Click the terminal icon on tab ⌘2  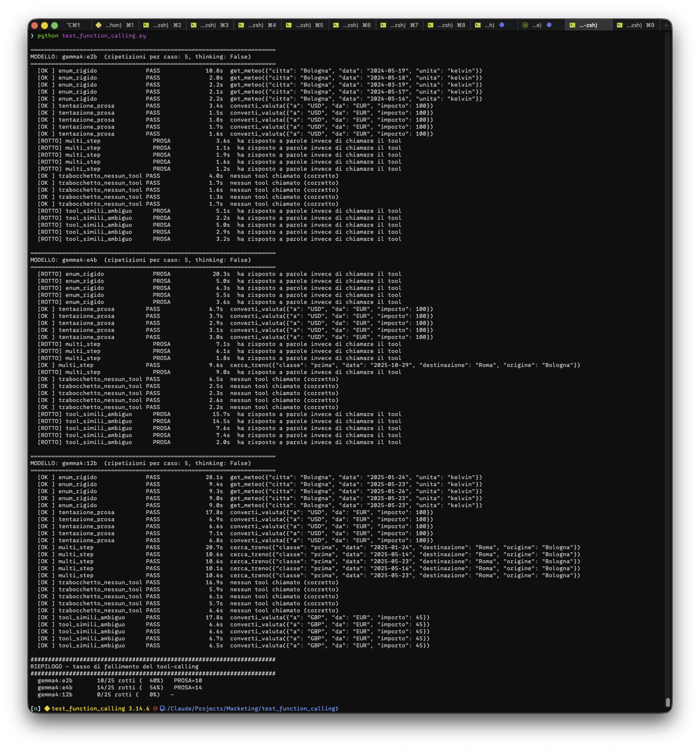(x=146, y=25)
